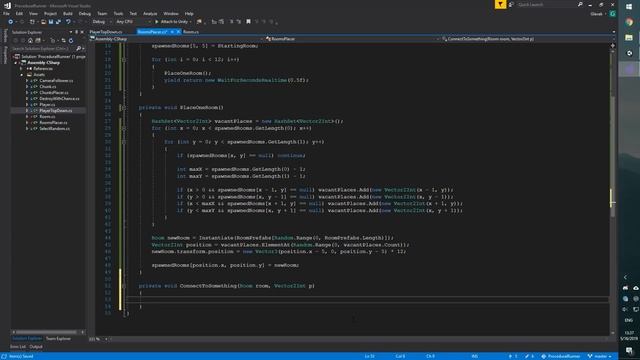Viewport: 640px width, 360px height.
Task: Click the ENG language indicator in taskbar
Action: [629, 321]
